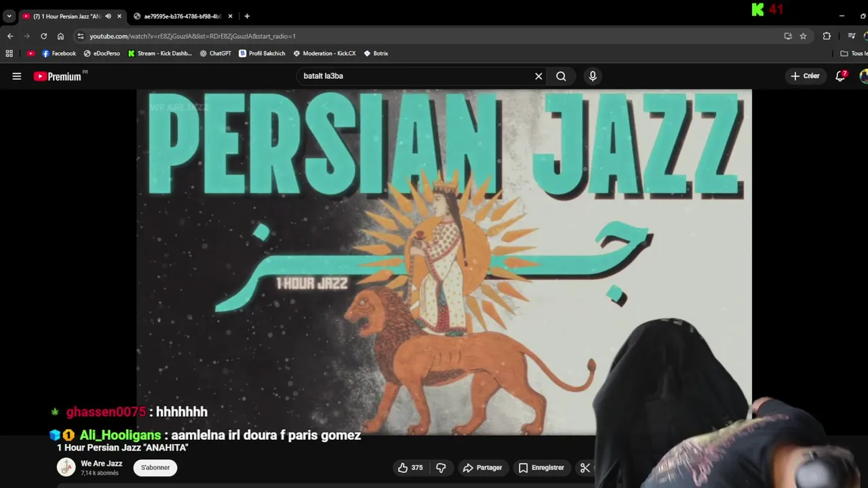Screen dimensions: 868x488
Task: Open the ChatGPT bookmark
Action: tap(216, 54)
